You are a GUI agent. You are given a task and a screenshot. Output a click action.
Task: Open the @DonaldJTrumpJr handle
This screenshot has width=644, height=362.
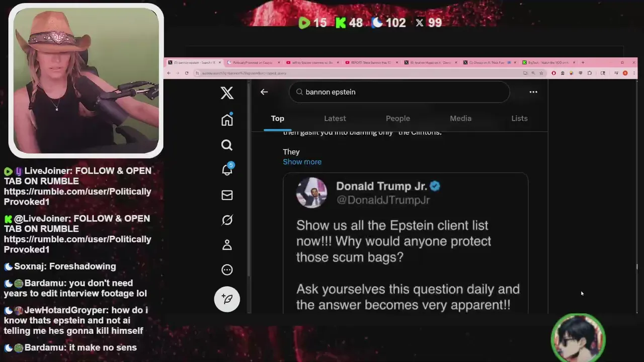click(383, 200)
